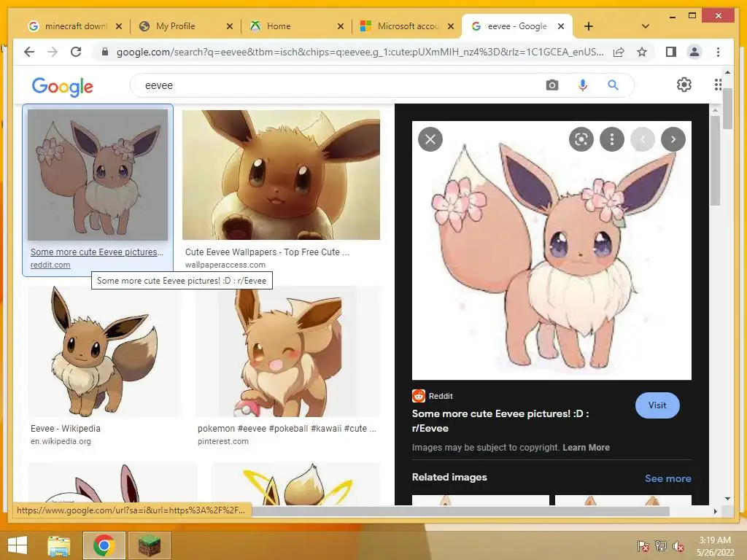Show next image in preview
747x560 pixels.
point(673,139)
